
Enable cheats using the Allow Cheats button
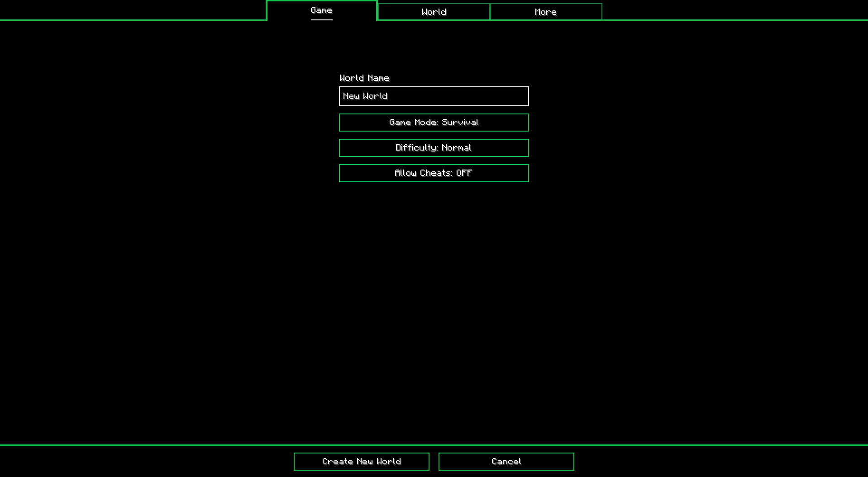pos(434,173)
